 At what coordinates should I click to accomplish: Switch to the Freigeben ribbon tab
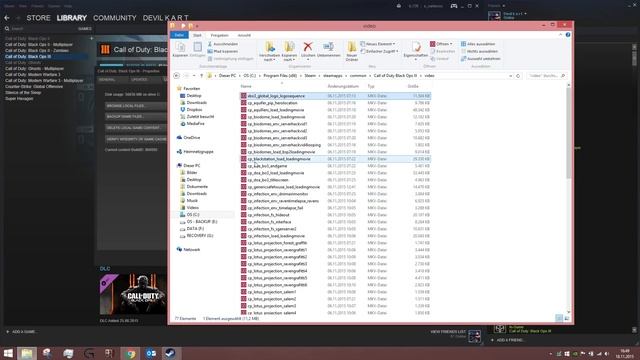pos(219,36)
